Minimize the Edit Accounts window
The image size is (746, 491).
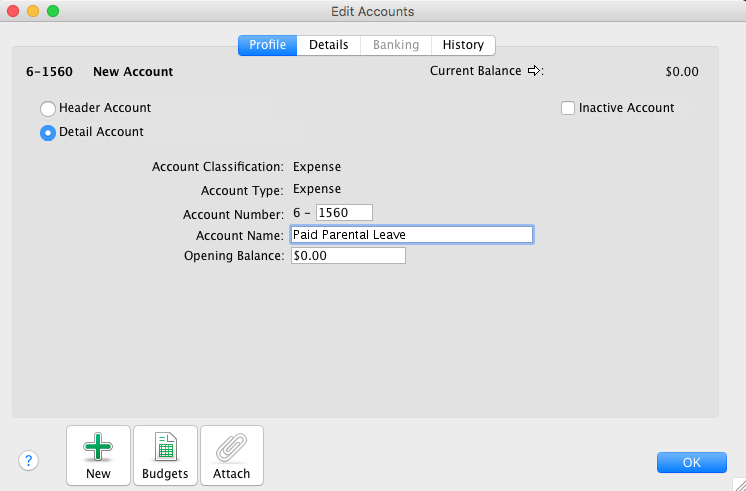[33, 11]
